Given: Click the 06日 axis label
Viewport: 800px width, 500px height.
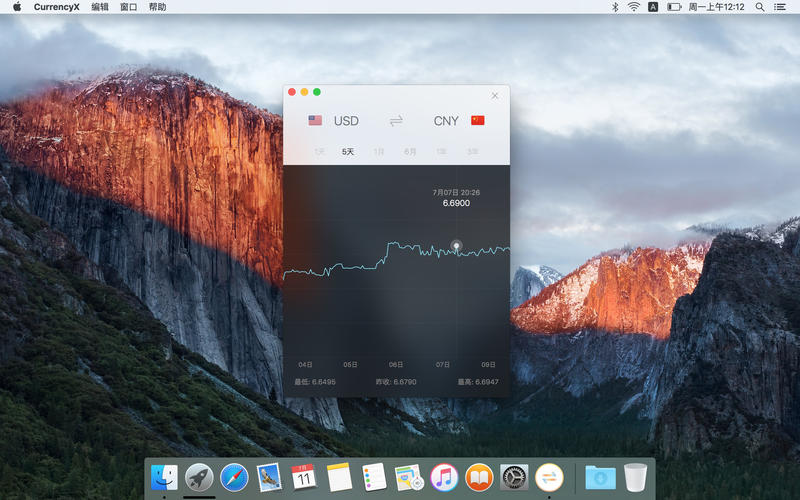Looking at the screenshot, I should [x=396, y=364].
